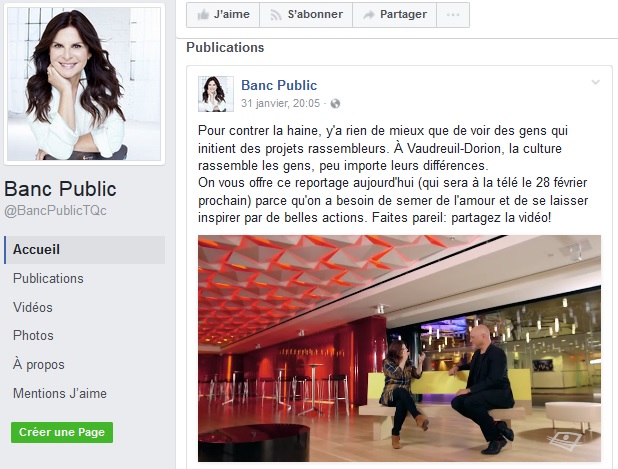The width and height of the screenshot is (618, 469).
Task: Open the post's small profile avatar
Action: pyautogui.click(x=216, y=94)
